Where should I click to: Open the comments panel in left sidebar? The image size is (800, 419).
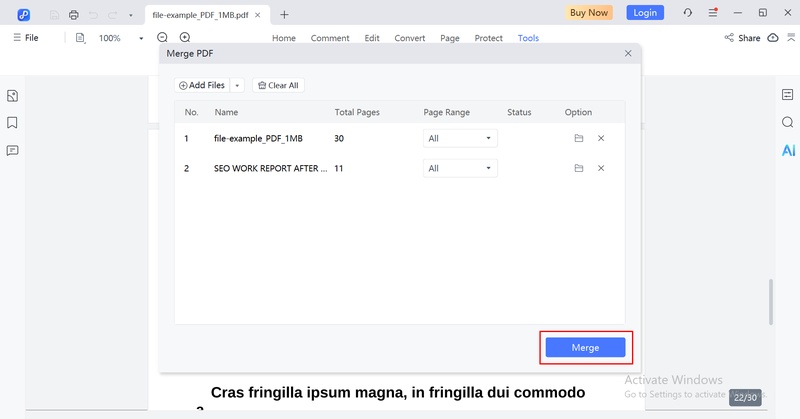pyautogui.click(x=13, y=151)
